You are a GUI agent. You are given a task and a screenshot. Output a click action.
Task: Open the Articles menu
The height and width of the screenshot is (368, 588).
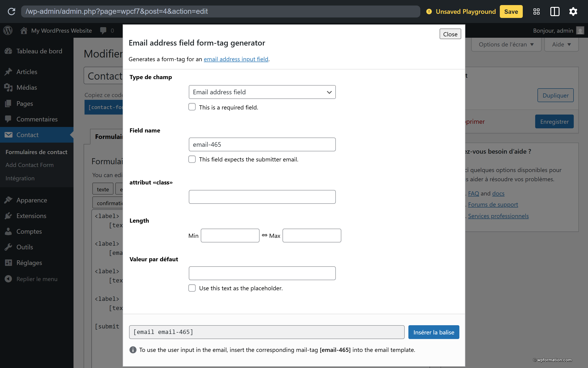point(37,72)
